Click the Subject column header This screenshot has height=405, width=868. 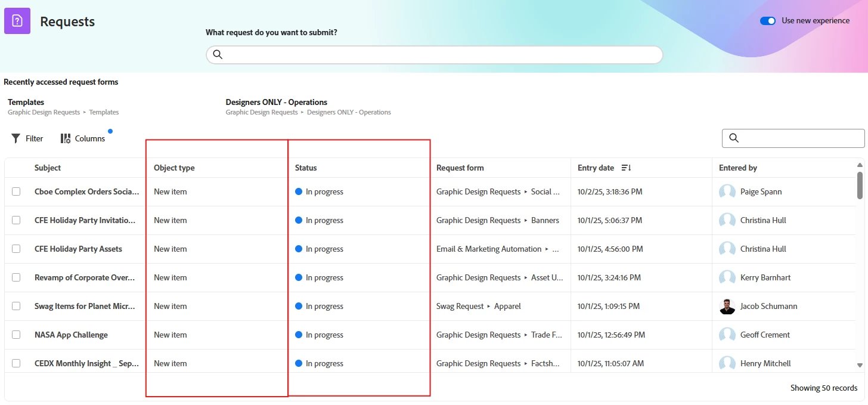pyautogui.click(x=48, y=168)
